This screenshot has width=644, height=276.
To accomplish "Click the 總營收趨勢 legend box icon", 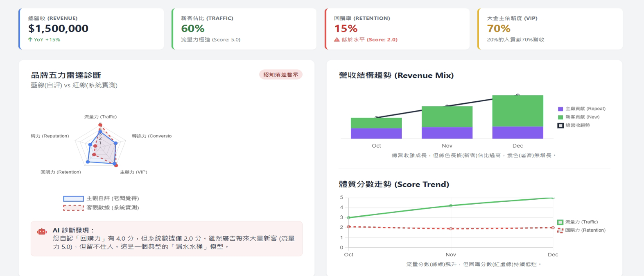I will 560,125.
